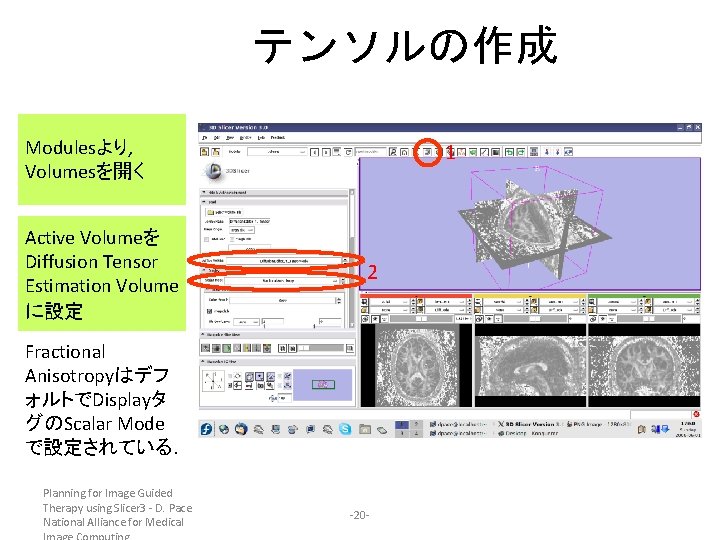The image size is (720, 540).
Task: Click the module search magnifier icon
Action: tap(393, 152)
